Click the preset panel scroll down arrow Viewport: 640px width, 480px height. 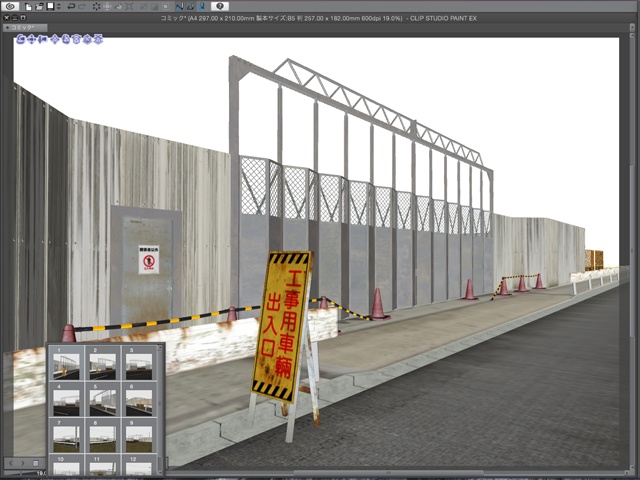160,472
